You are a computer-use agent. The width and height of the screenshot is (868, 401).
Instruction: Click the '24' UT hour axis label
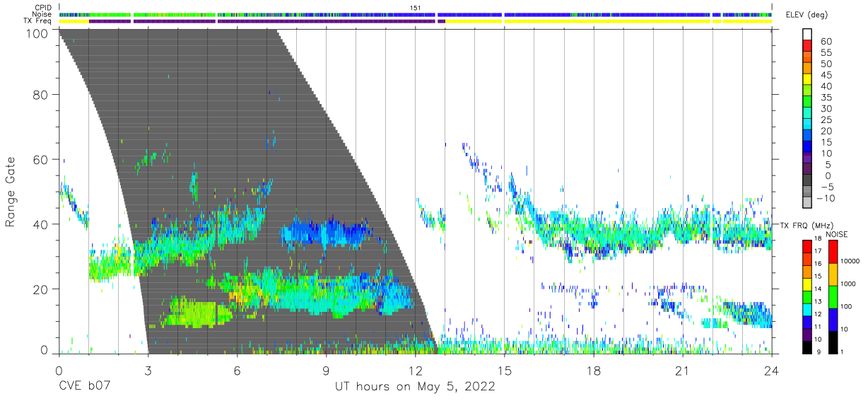pos(772,370)
